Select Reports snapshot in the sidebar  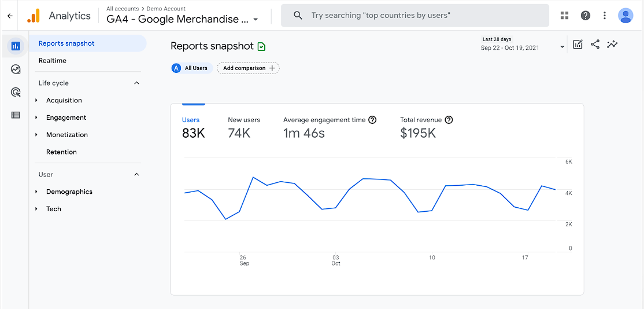(x=87, y=43)
